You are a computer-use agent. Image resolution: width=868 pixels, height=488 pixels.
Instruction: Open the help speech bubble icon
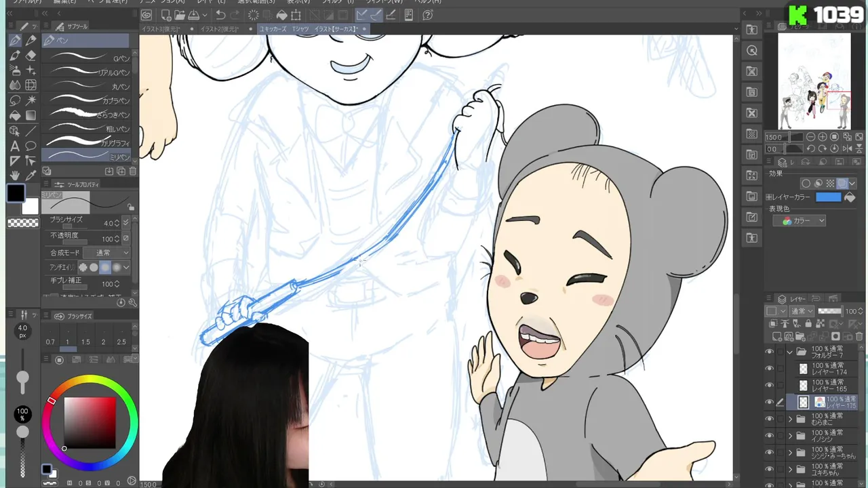coord(428,15)
